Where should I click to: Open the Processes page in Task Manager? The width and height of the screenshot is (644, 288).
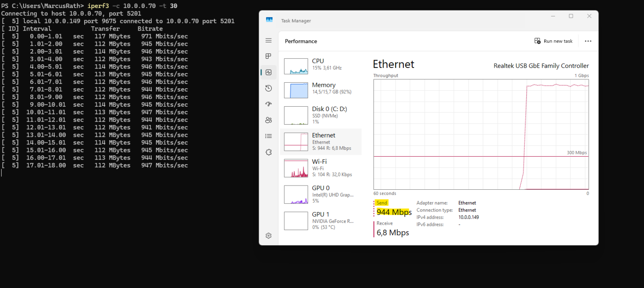268,56
